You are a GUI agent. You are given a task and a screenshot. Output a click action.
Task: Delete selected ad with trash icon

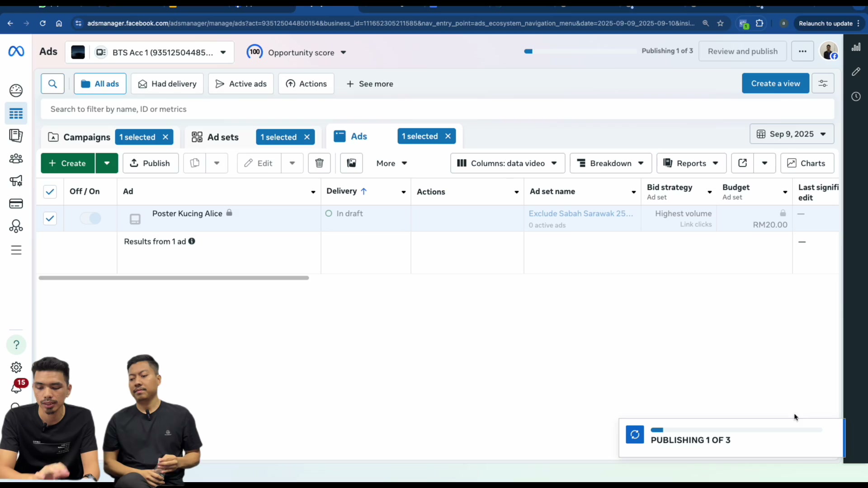tap(319, 163)
